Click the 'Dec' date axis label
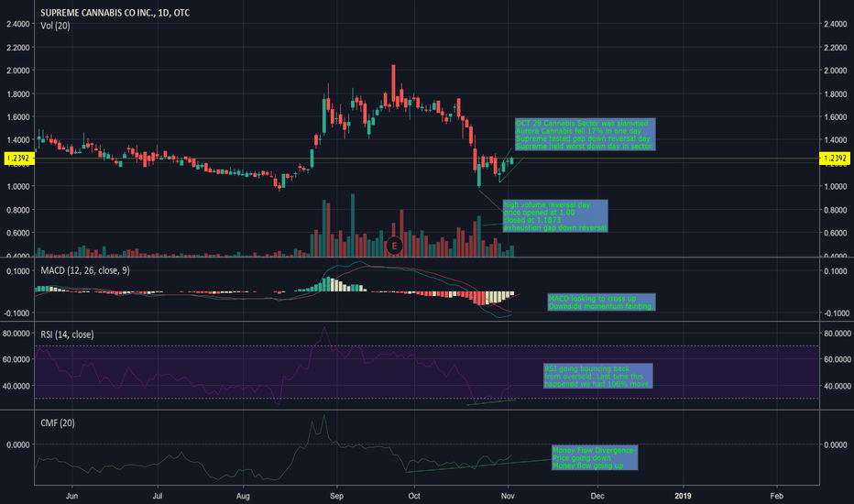Screen dimensions: 854x504 pos(597,496)
